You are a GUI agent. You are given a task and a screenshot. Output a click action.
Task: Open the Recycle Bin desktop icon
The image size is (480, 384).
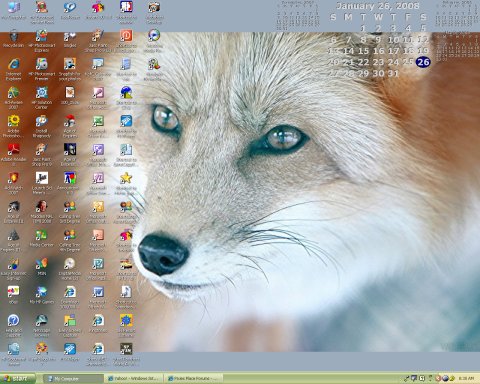(x=13, y=39)
